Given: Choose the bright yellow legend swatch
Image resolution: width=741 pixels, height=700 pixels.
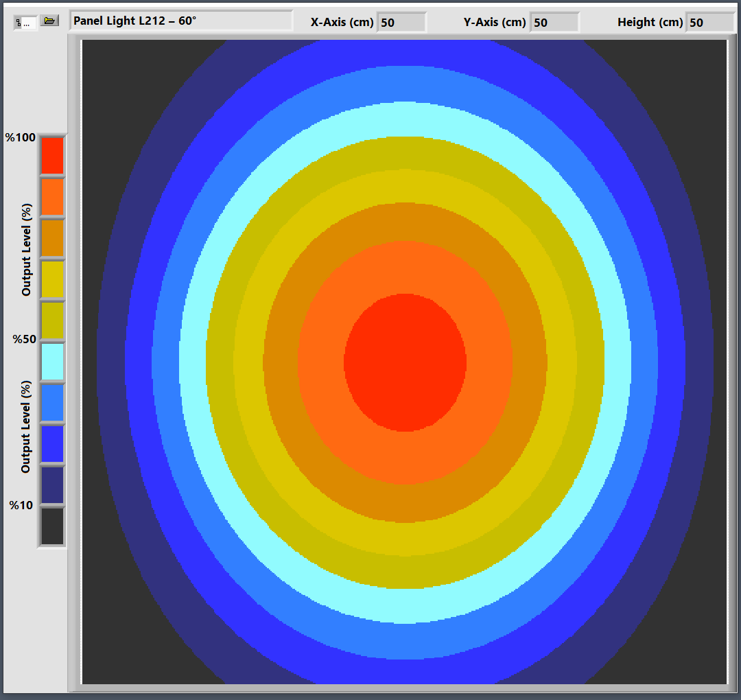Looking at the screenshot, I should click(x=52, y=279).
